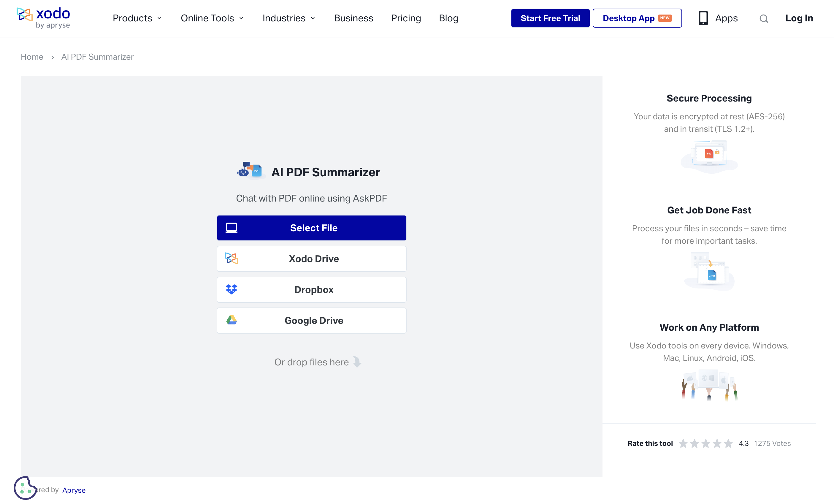Open cookie preferences icon at bottom left
The height and width of the screenshot is (504, 834).
25,488
